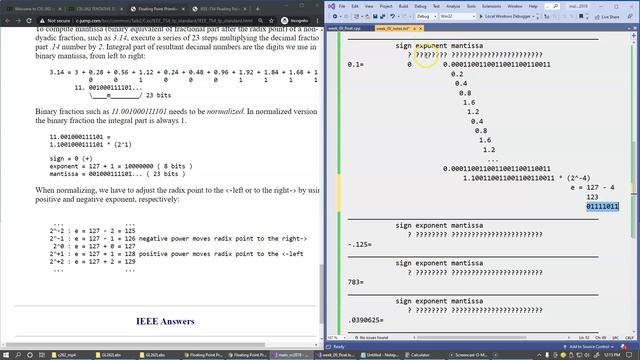Open the Edit menu in Visual Studio
640x360 pixels.
click(x=355, y=6)
